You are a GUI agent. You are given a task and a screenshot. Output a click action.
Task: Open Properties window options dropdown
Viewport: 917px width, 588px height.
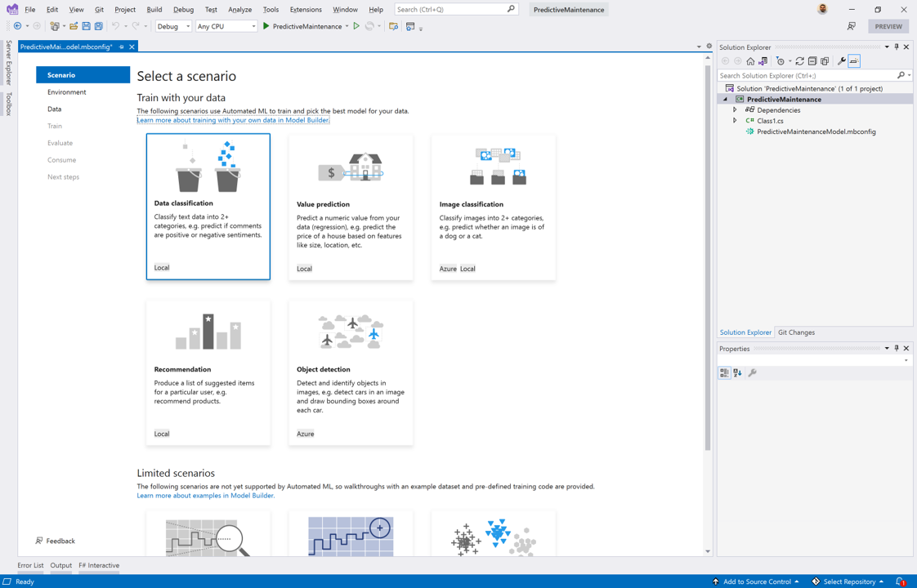[x=887, y=349]
